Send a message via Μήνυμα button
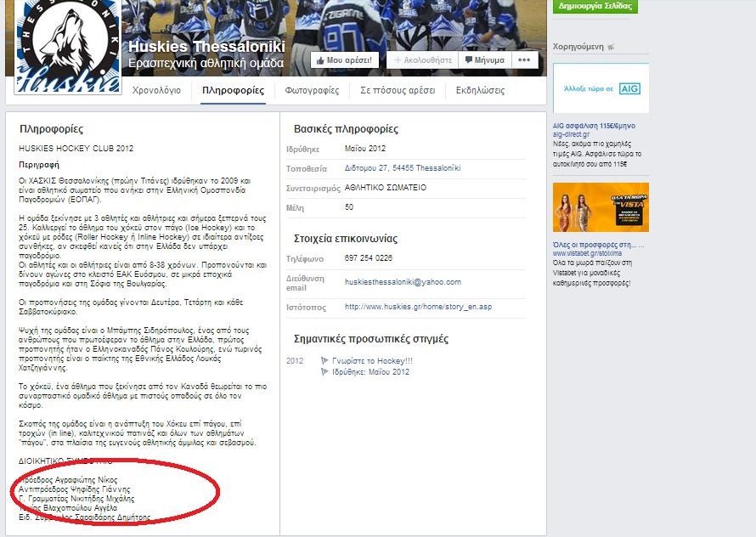The height and width of the screenshot is (537, 756). (484, 60)
